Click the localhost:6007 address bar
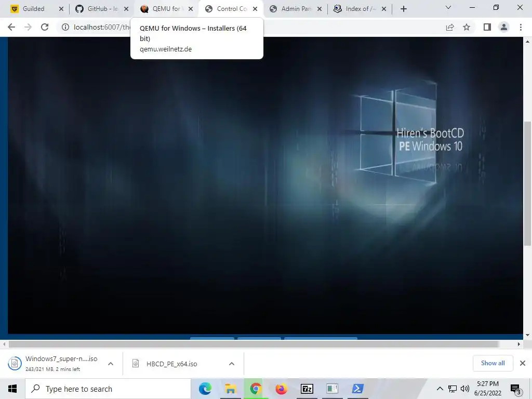This screenshot has width=532, height=399. [x=102, y=27]
